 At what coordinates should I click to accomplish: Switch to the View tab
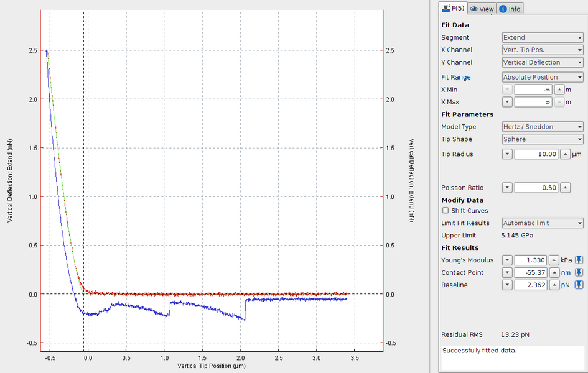tap(482, 8)
